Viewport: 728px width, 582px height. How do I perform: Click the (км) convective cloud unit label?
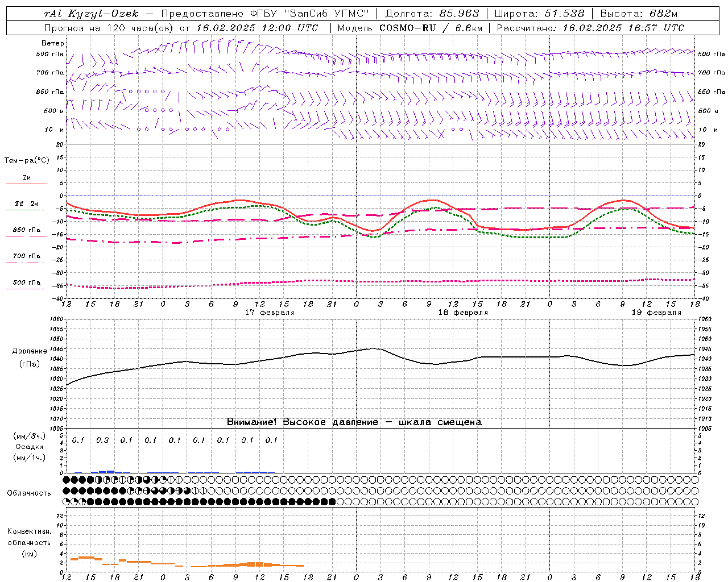click(x=29, y=554)
